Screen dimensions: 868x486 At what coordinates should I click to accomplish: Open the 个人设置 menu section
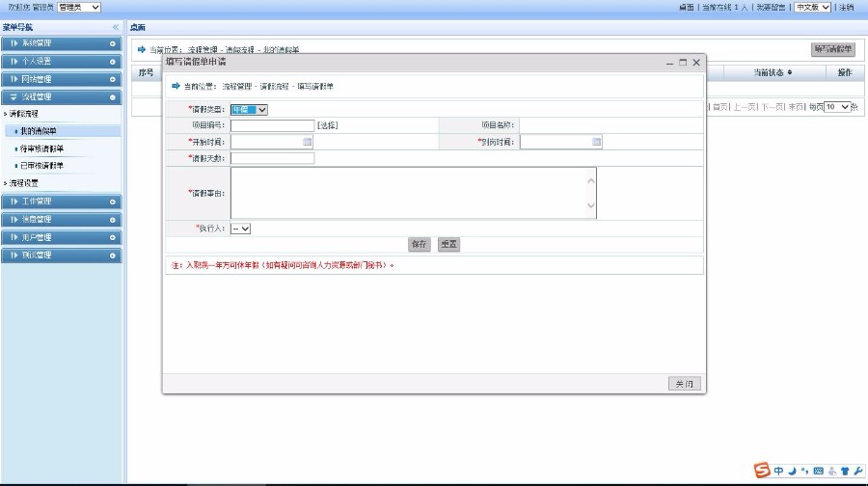[x=61, y=62]
